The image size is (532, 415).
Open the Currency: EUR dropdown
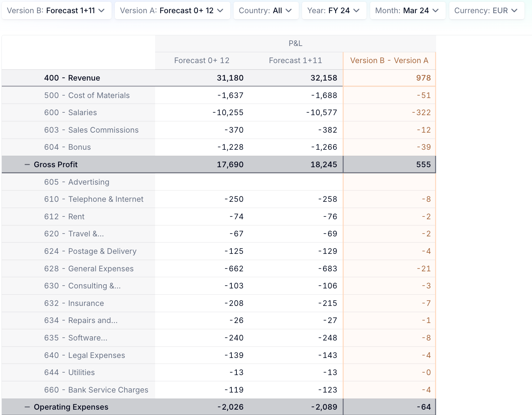[487, 11]
